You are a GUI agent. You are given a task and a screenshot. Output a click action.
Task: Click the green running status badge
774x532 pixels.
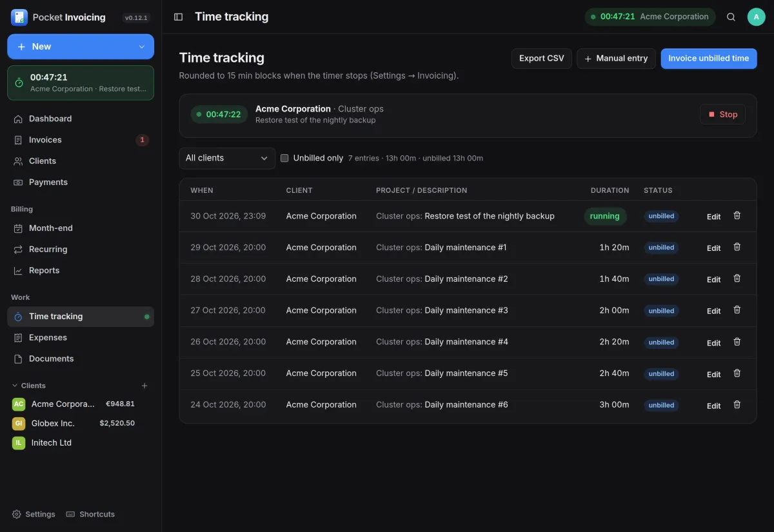[605, 216]
